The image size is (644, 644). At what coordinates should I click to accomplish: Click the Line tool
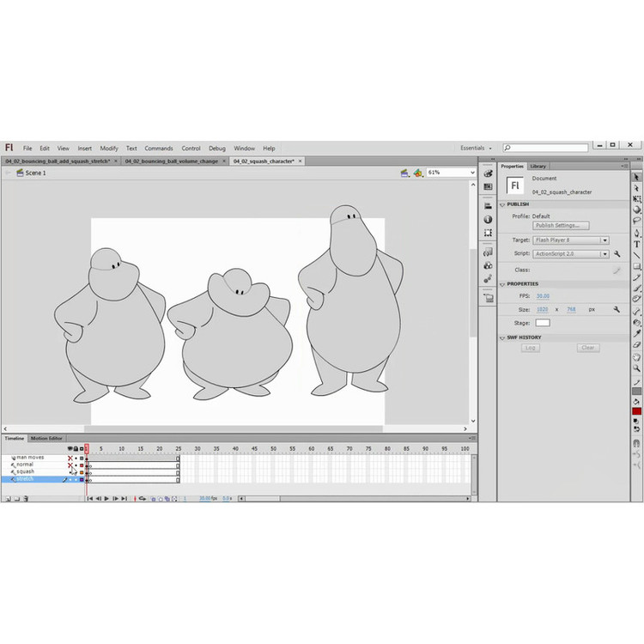(x=636, y=255)
